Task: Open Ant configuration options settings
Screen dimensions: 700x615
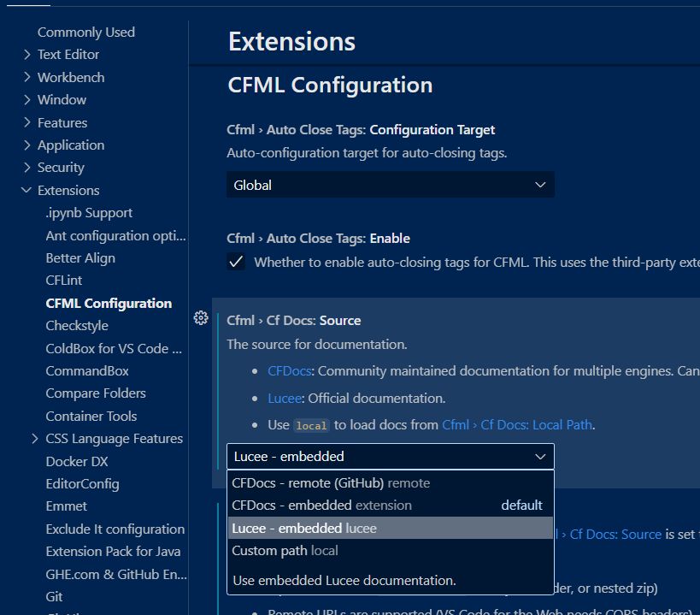Action: [115, 235]
